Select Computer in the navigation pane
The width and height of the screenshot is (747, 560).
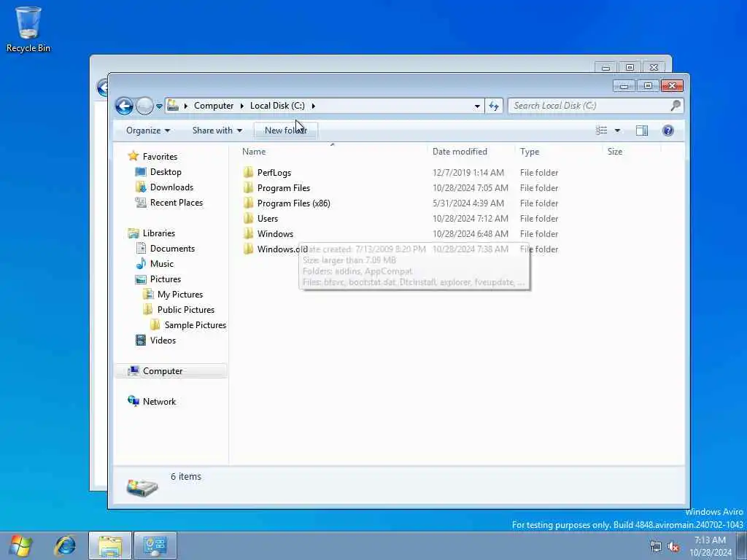click(x=171, y=371)
